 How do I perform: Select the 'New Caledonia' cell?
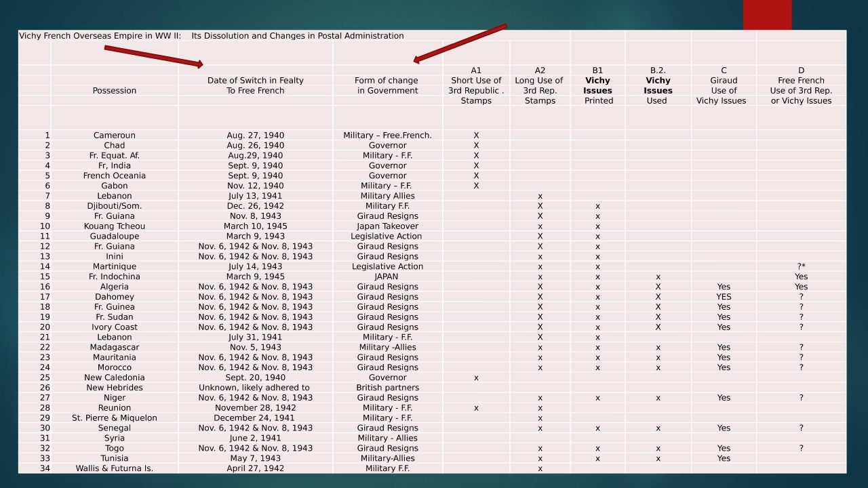pos(115,378)
